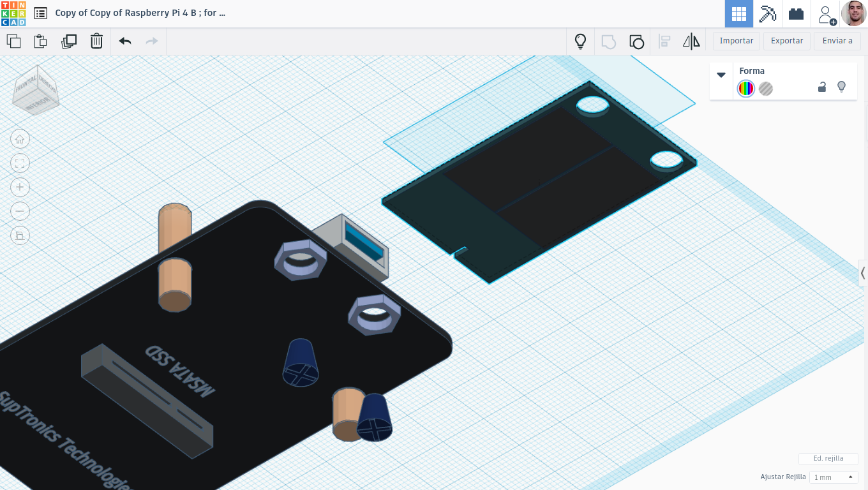Click the Fit all in view button
The width and height of the screenshot is (868, 490).
(x=20, y=163)
